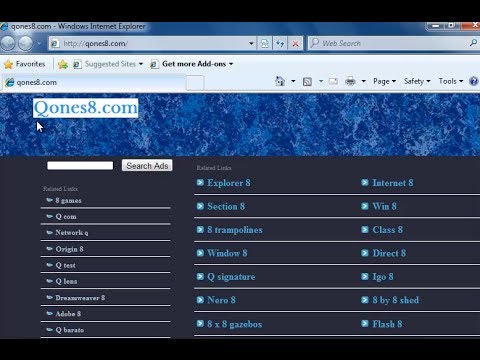Click the RSS Feeds icon
This screenshot has width=480, height=360.
point(307,81)
